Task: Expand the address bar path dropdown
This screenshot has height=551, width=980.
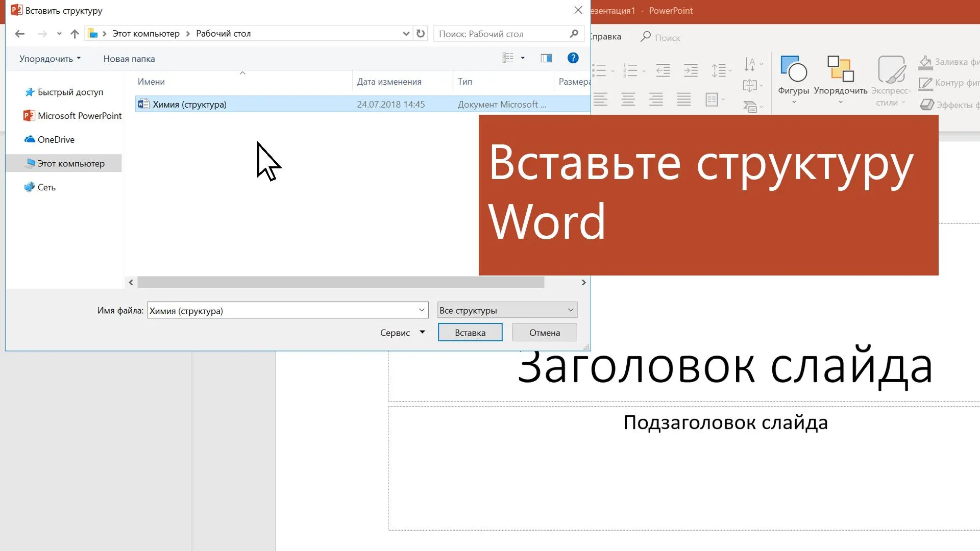Action: tap(406, 34)
